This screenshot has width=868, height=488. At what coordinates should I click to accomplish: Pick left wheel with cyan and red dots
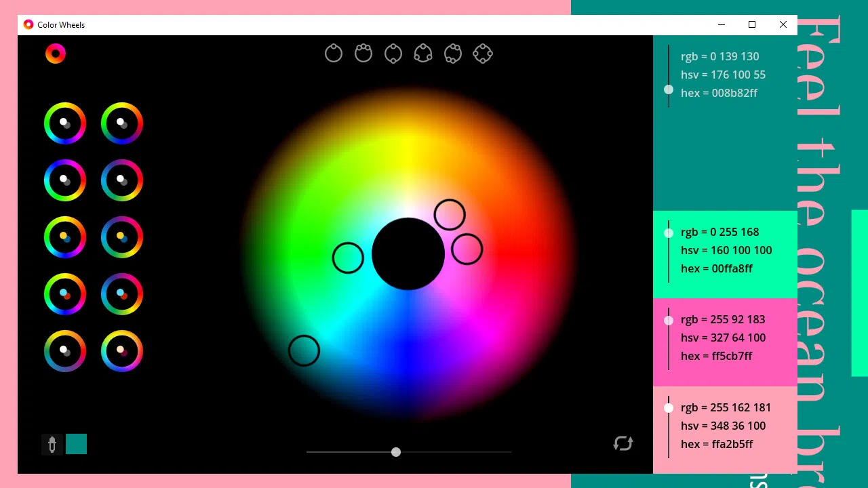[x=65, y=294]
